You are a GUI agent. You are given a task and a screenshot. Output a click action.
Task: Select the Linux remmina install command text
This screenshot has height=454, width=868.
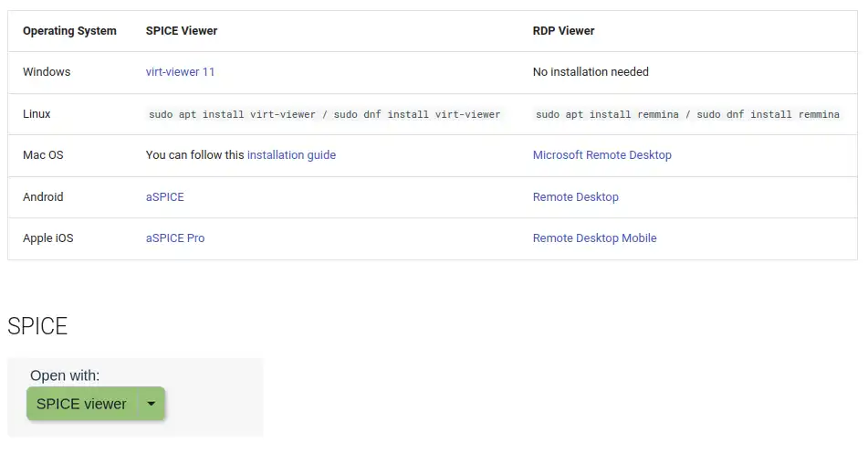(687, 114)
